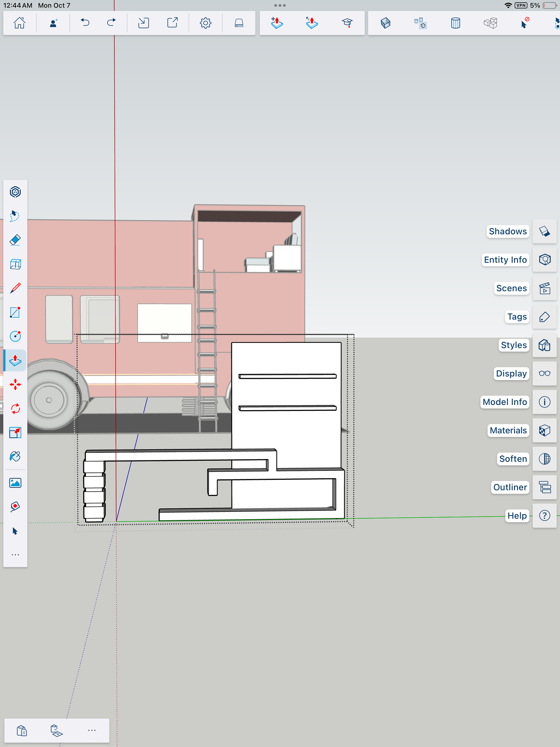This screenshot has width=560, height=747.
Task: Expand more tools in left toolbar
Action: click(15, 555)
